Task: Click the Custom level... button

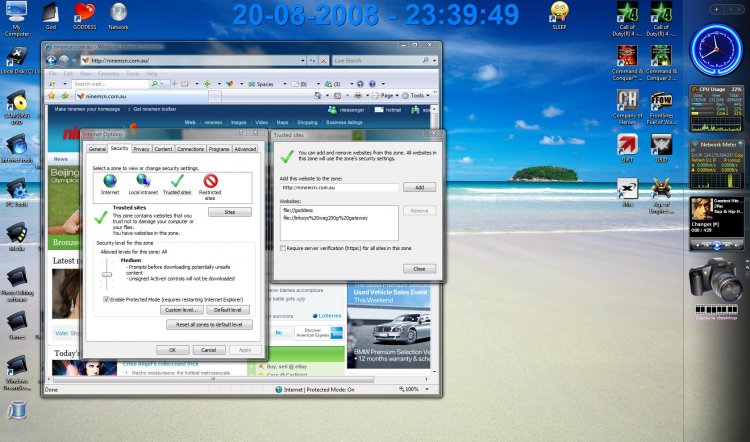Action: pyautogui.click(x=183, y=311)
